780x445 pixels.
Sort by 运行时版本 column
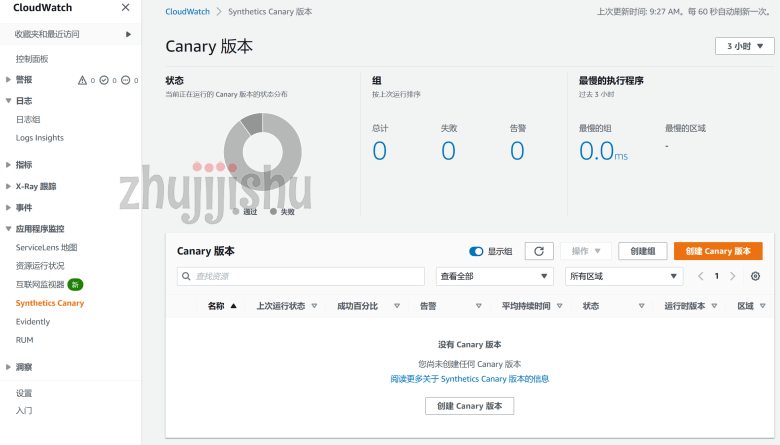click(x=690, y=306)
